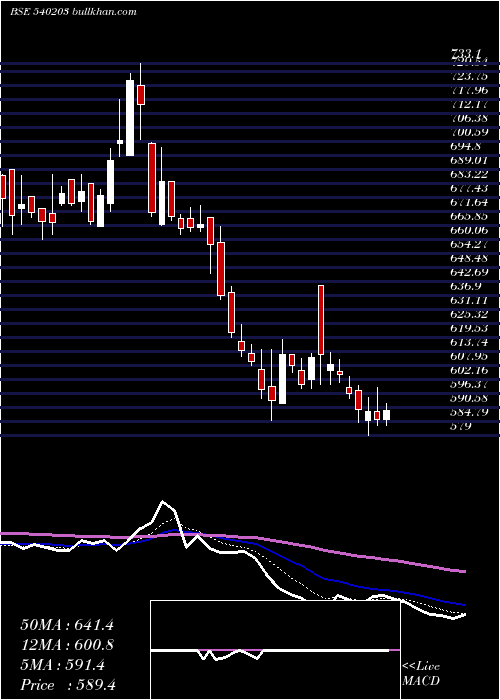Pick the 607.95 axis label
The height and width of the screenshot is (700, 500).
coord(469,356)
